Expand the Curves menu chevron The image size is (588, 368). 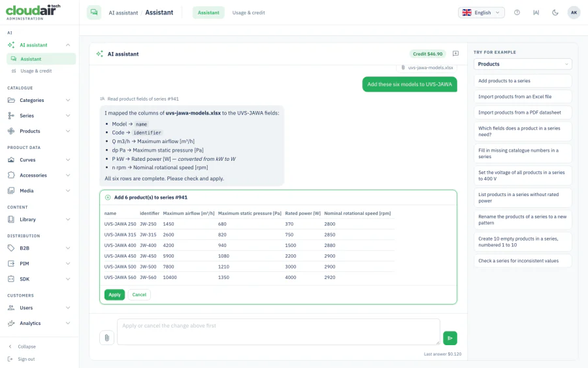click(x=68, y=159)
